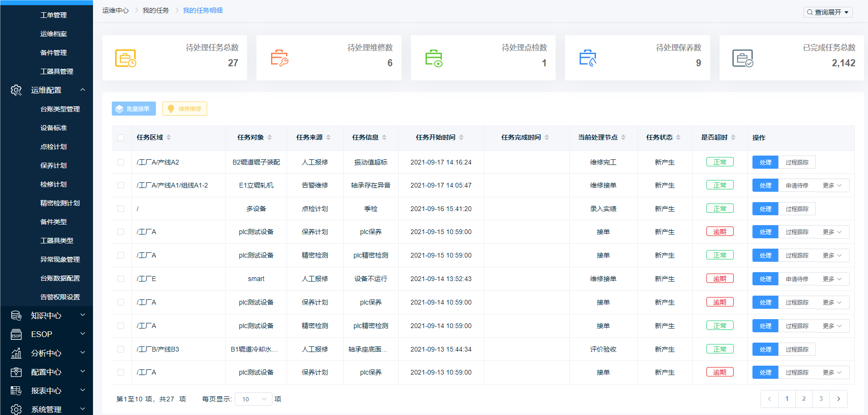Screen dimensions: 868x415
Task: Click the 待处理维修数 wrench icon
Action: (x=279, y=58)
